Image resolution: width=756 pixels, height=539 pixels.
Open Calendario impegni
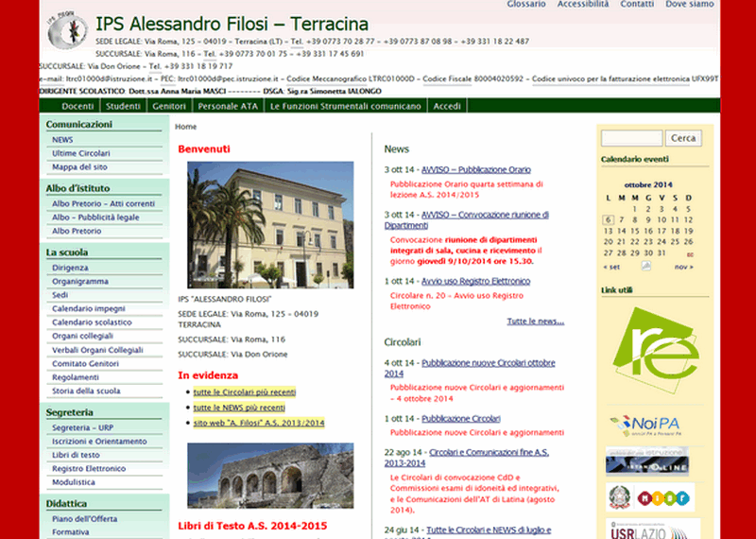(x=89, y=308)
